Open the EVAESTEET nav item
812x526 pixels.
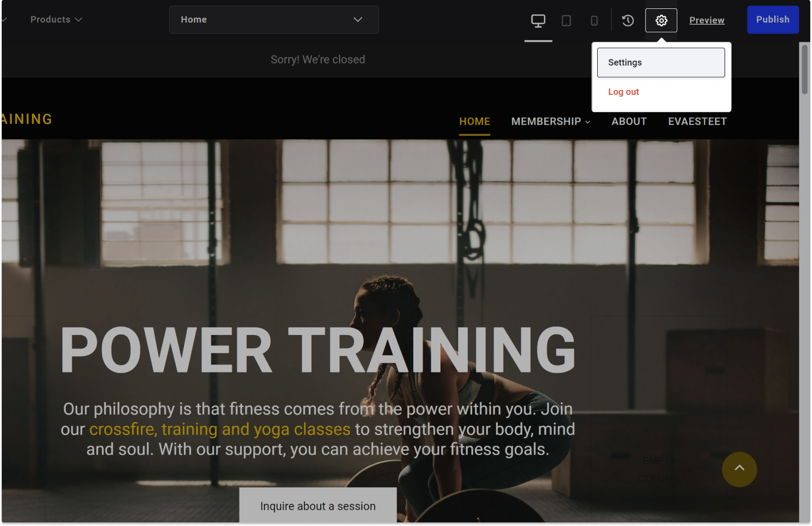pyautogui.click(x=697, y=122)
